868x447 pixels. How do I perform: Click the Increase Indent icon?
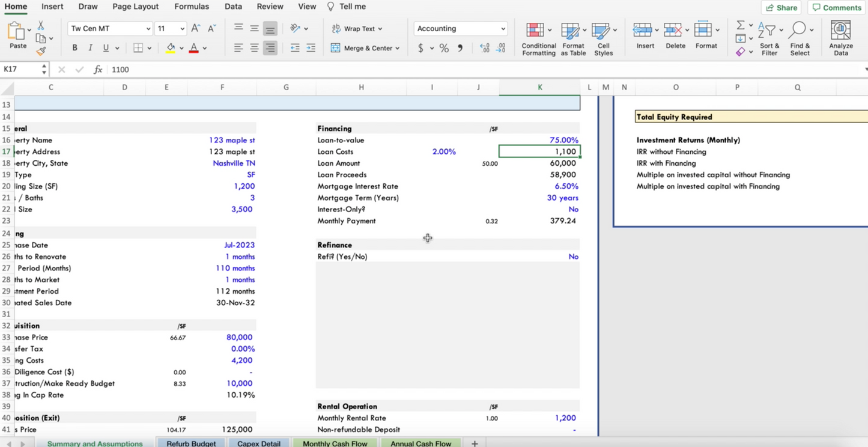point(311,48)
